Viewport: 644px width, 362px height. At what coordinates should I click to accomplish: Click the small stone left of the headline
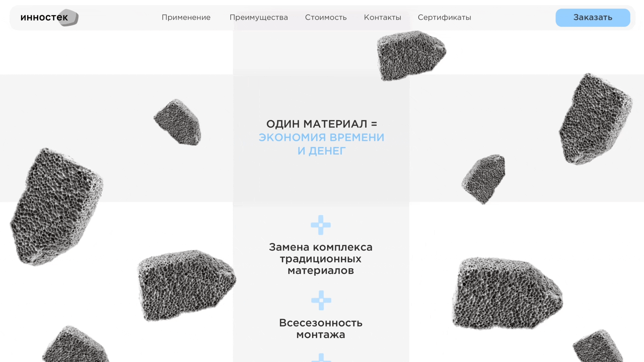click(x=177, y=122)
